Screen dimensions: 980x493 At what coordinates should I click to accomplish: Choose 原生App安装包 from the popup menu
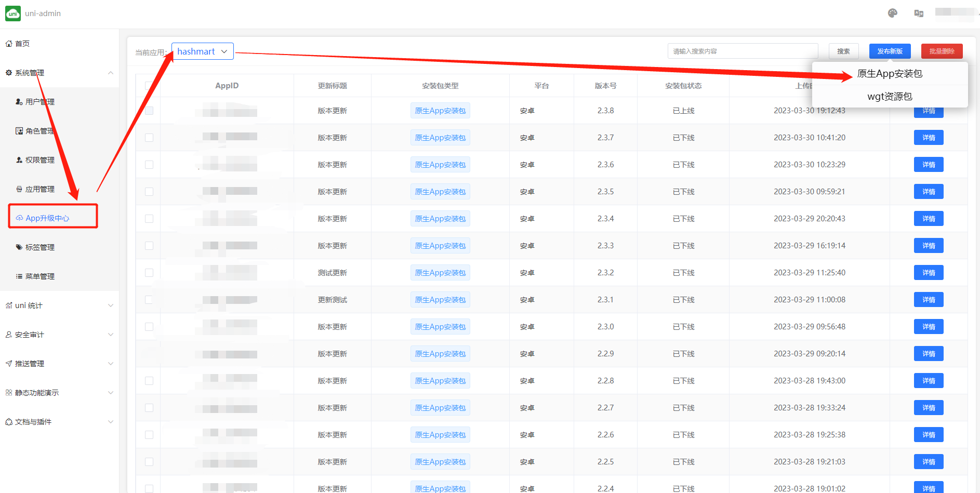pyautogui.click(x=890, y=74)
